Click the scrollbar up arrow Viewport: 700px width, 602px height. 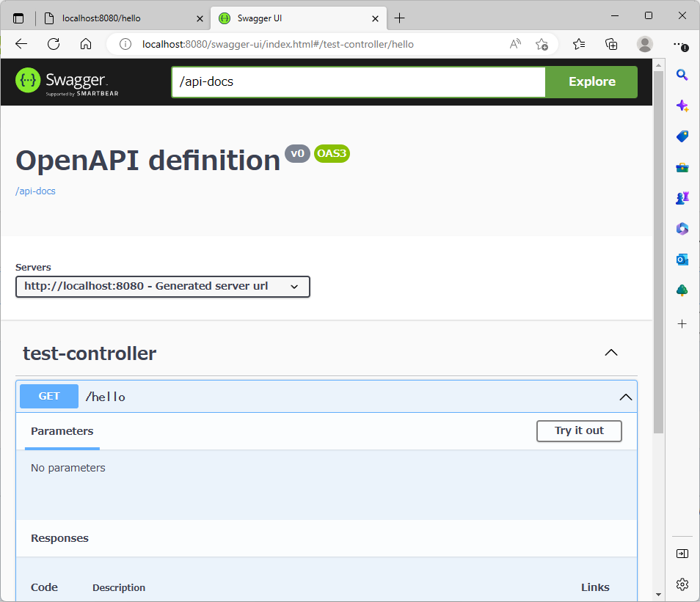pyautogui.click(x=658, y=65)
